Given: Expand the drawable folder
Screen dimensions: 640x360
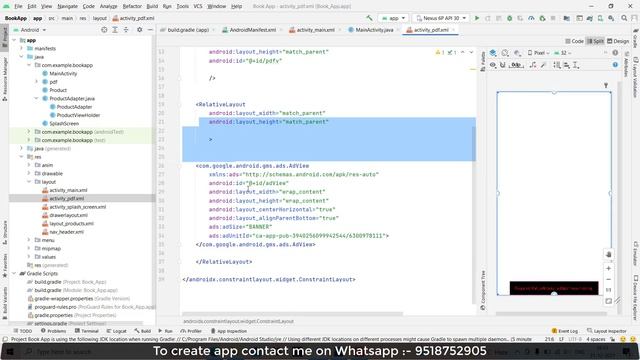Looking at the screenshot, I should point(29,173).
